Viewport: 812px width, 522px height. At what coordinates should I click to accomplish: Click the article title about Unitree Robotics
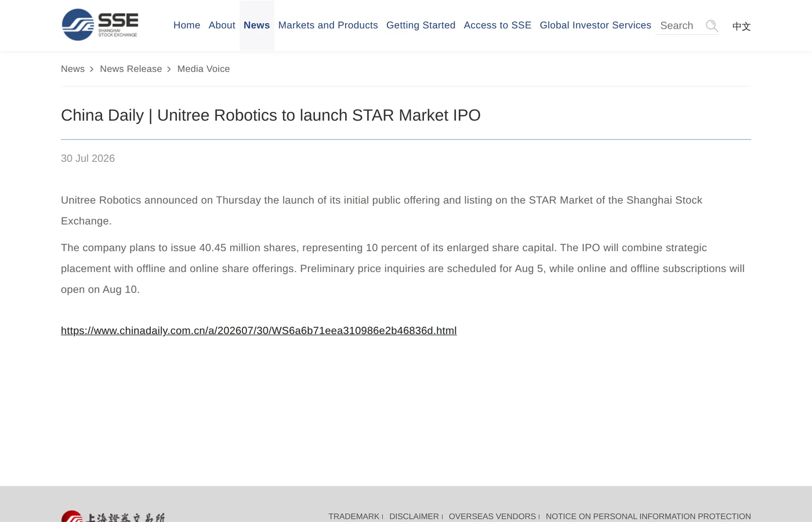[271, 115]
